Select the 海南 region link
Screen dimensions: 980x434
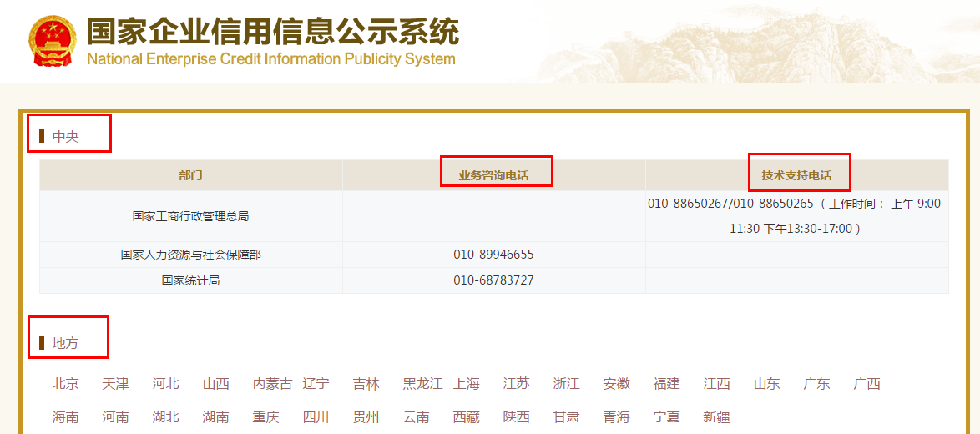tap(66, 416)
